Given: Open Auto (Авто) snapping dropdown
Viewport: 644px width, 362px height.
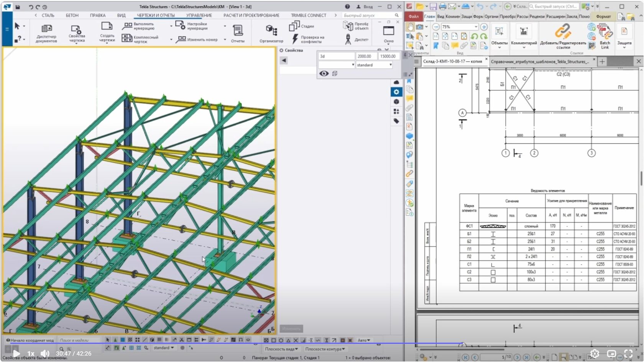Looking at the screenshot, I should point(364,340).
